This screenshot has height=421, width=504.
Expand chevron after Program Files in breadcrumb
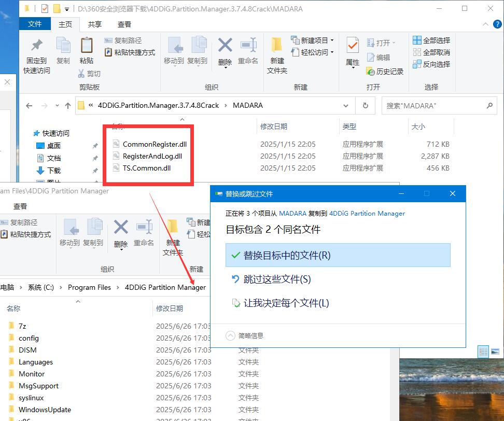(118, 287)
